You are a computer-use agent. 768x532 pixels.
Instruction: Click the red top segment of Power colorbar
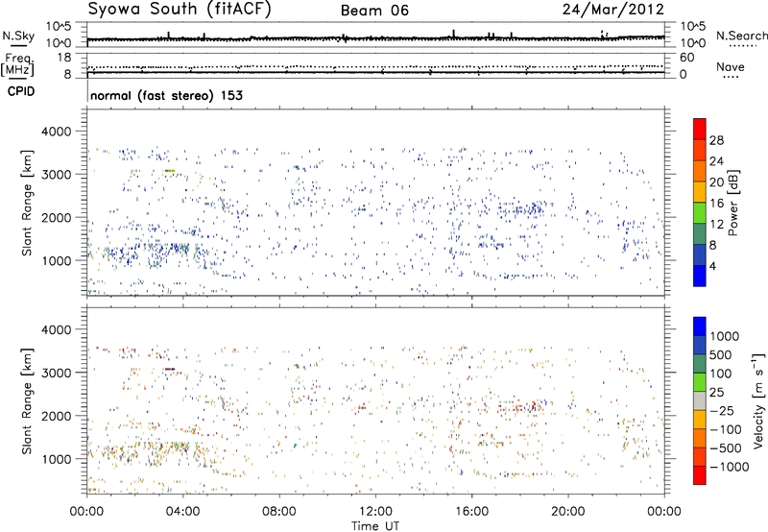pos(700,129)
